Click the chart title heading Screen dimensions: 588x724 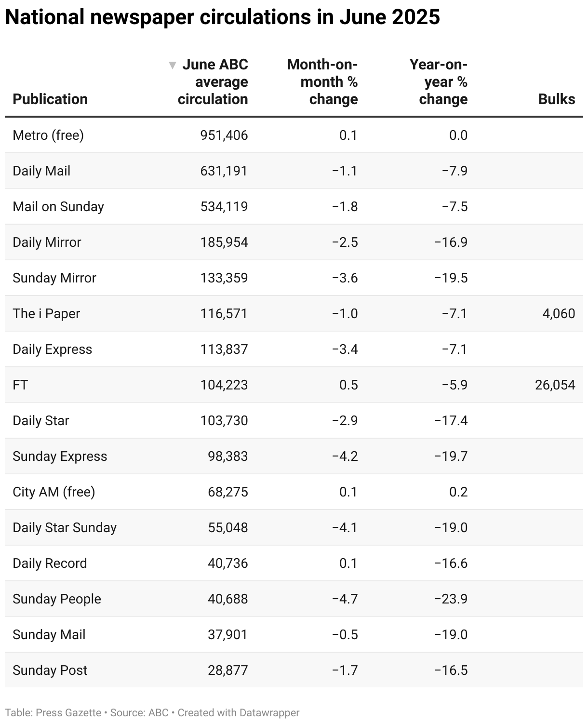point(222,17)
